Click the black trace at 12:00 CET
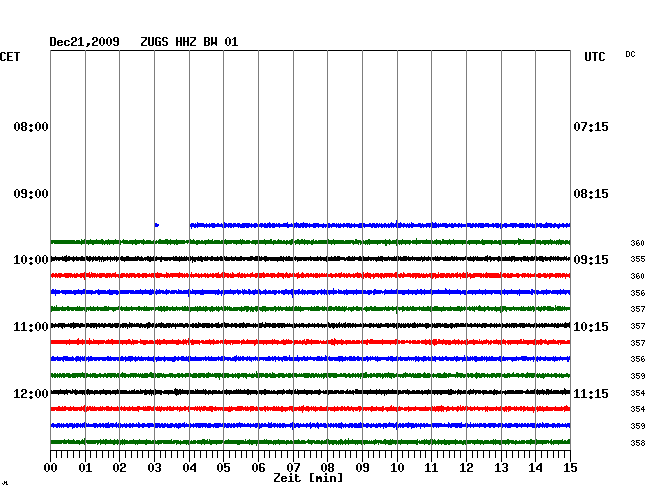This screenshot has width=650, height=494. 310,392
